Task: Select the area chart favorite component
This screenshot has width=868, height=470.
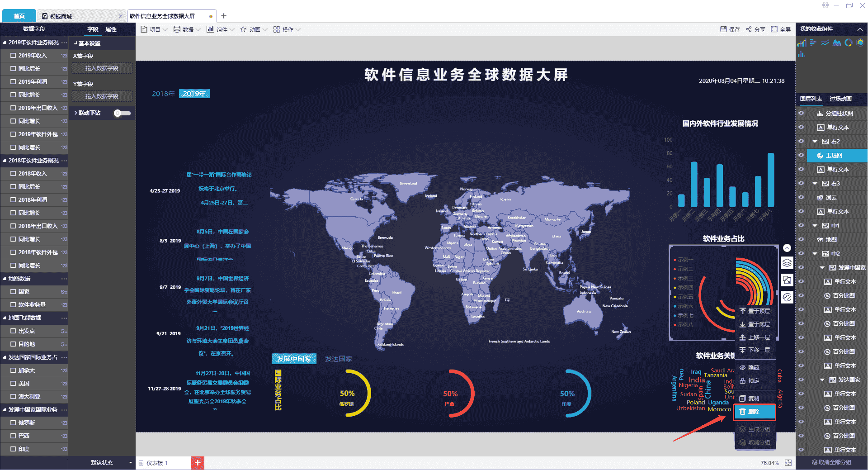Action: (837, 43)
